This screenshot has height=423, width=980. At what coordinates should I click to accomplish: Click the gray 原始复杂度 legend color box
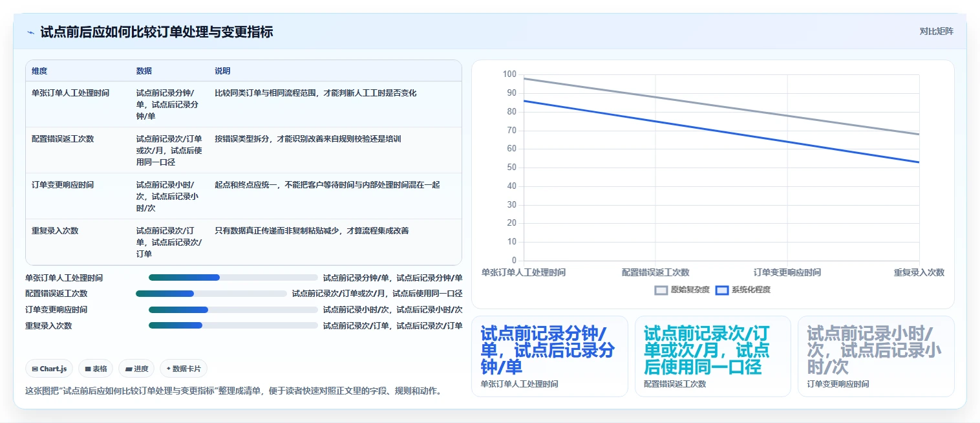pyautogui.click(x=661, y=290)
